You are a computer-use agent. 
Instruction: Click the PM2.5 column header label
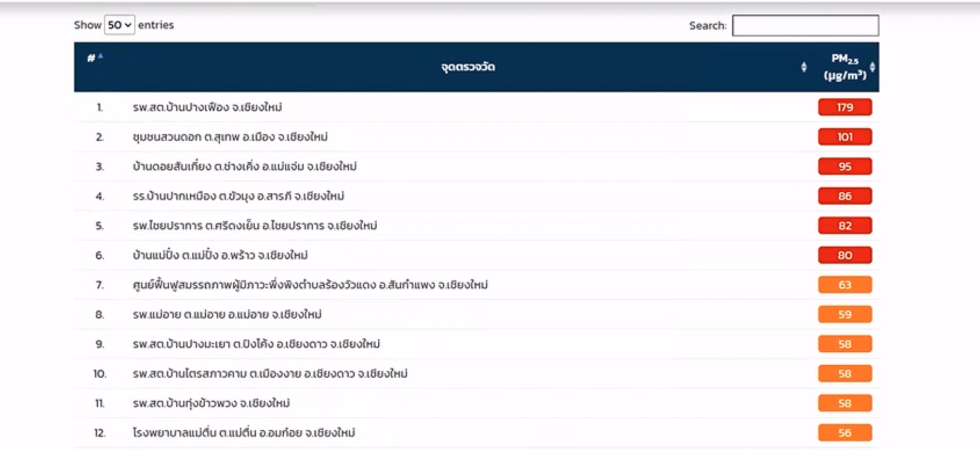[844, 67]
